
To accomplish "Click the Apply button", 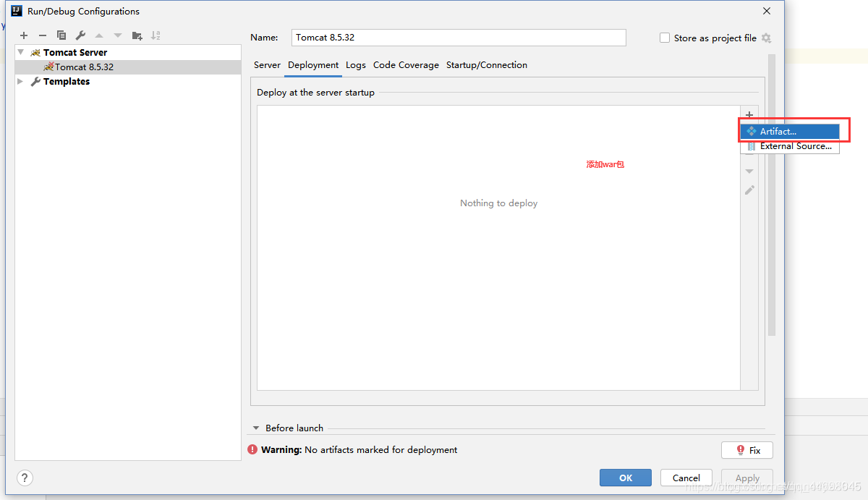I will 747,478.
